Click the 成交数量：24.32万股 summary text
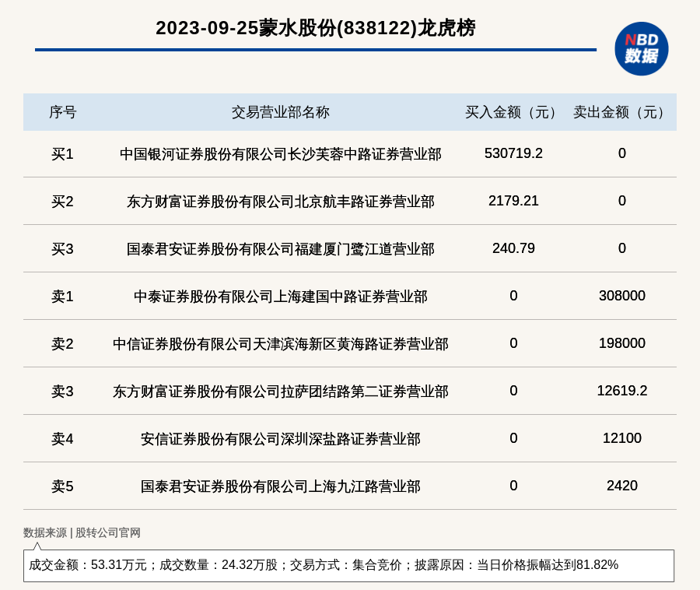The height and width of the screenshot is (590, 700). click(219, 565)
